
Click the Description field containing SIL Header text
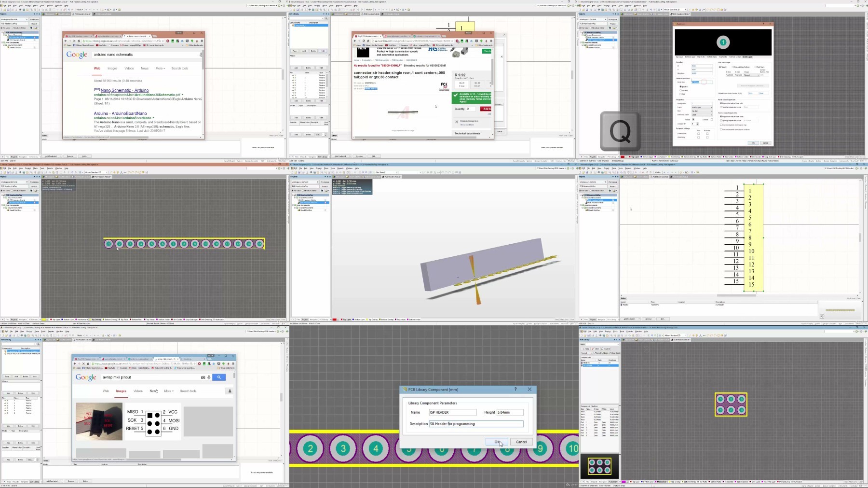coord(475,424)
